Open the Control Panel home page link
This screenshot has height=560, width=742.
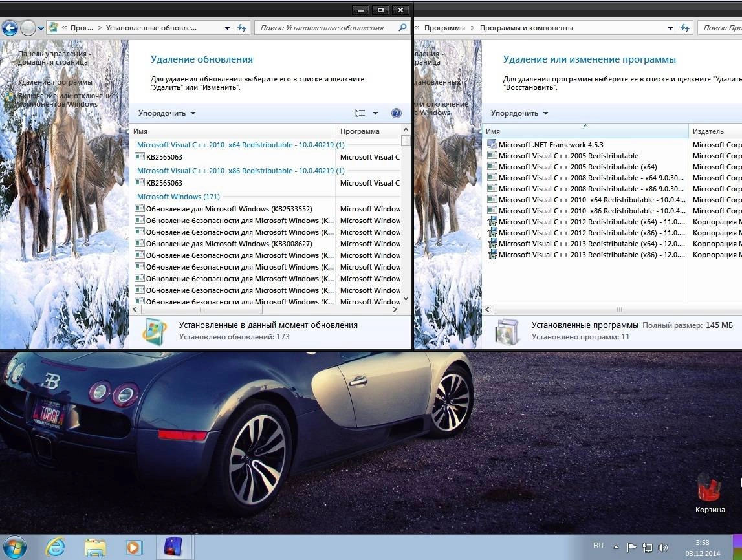coord(54,58)
